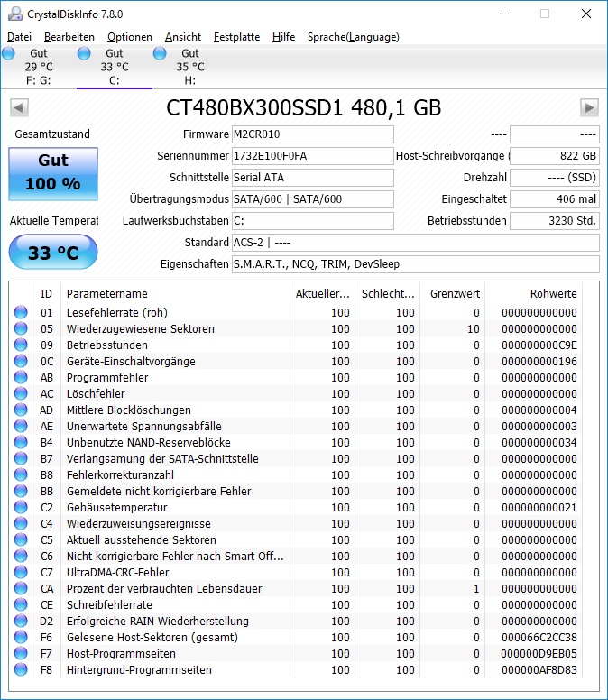Viewport: 608px width, 700px height.
Task: Click the status orb for Geräte-Einschaltvorgänge
Action: click(21, 361)
